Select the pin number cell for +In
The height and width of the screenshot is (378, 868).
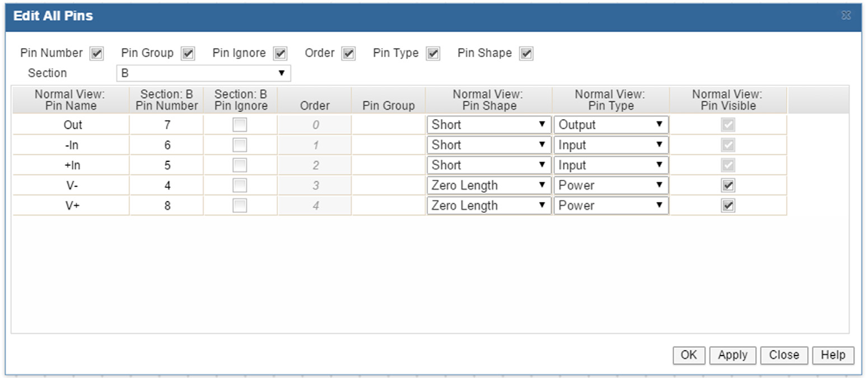pyautogui.click(x=167, y=166)
